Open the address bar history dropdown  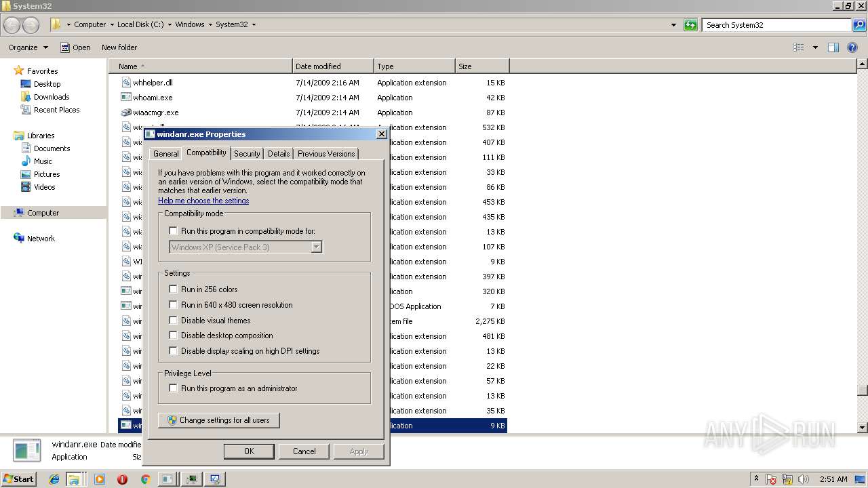(673, 25)
